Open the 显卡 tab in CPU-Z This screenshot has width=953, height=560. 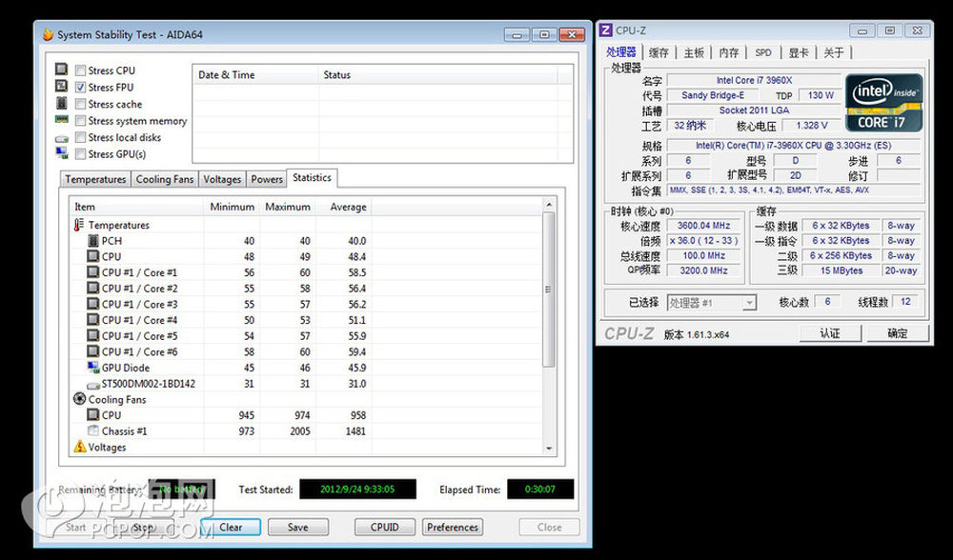point(799,52)
